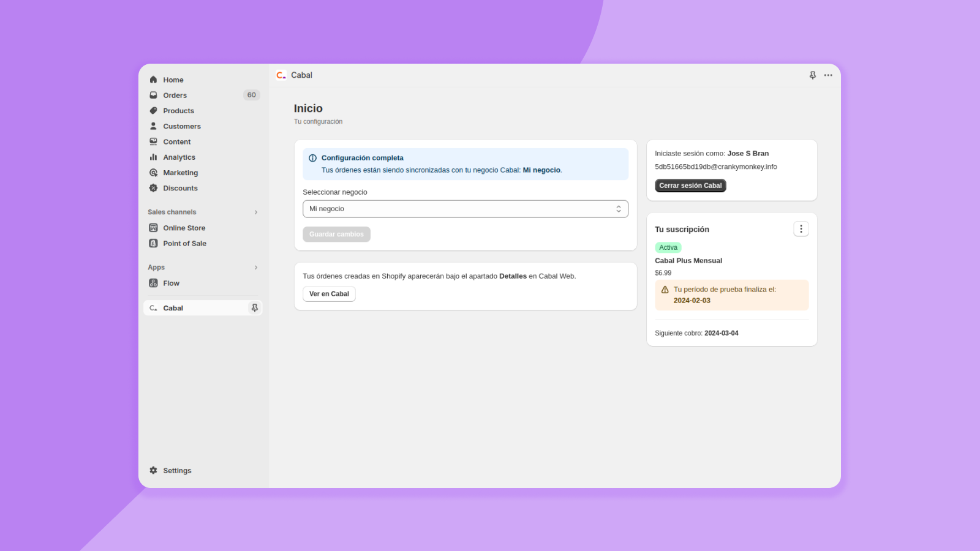Click Cabal logo in top header
The image size is (980, 551).
[281, 75]
